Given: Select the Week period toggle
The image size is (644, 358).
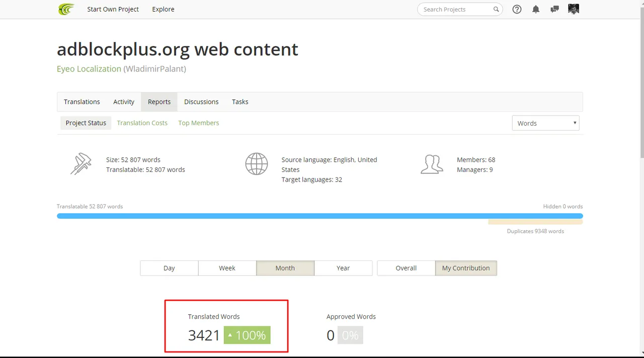Looking at the screenshot, I should (x=227, y=268).
